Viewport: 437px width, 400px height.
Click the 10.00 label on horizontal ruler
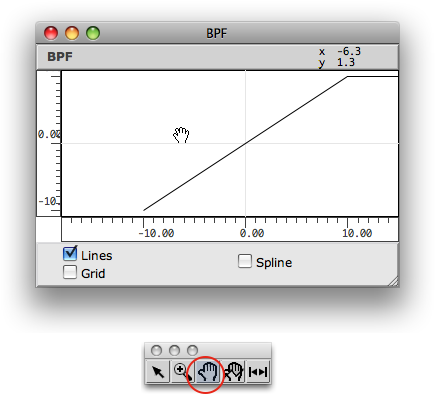click(357, 233)
